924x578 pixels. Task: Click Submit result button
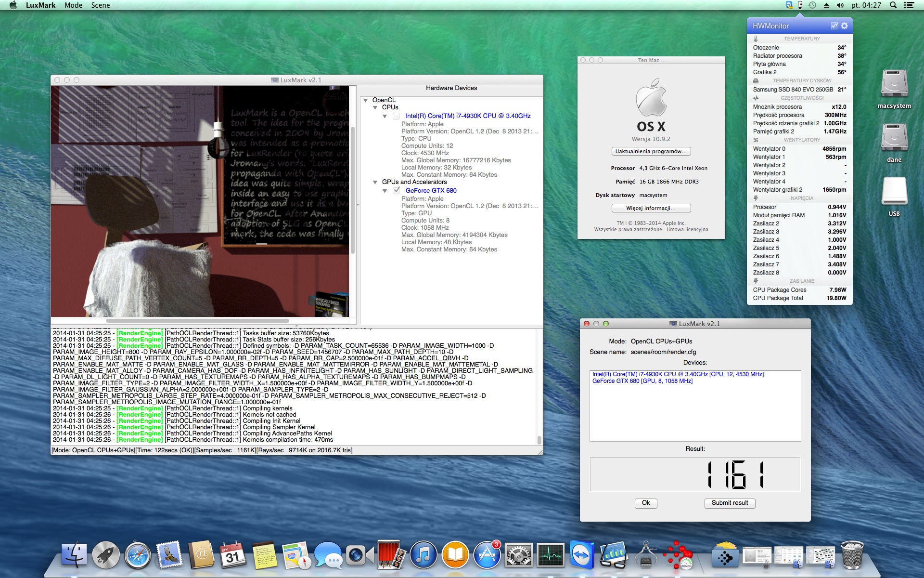730,503
